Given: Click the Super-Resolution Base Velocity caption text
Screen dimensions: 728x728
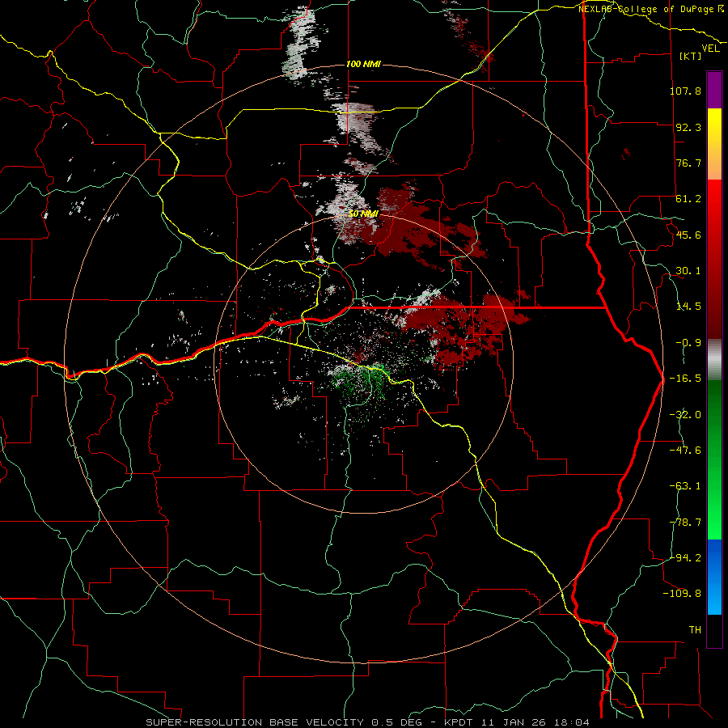Looking at the screenshot, I should click(x=367, y=722).
